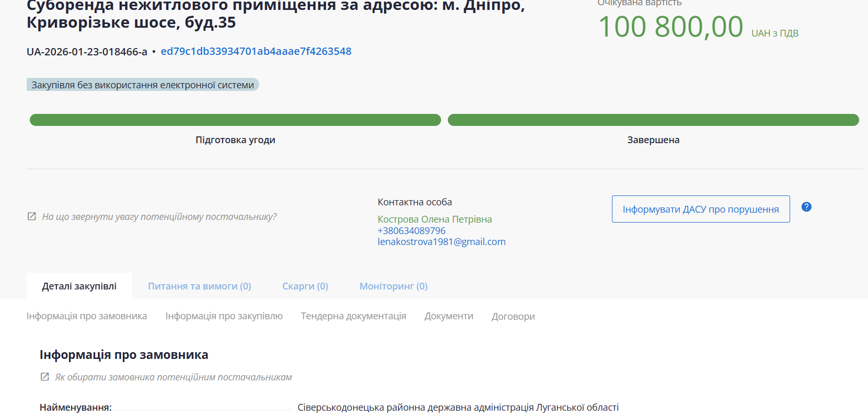The height and width of the screenshot is (418, 868).
Task: Open the 'Моніторинг (0)' tab
Action: point(393,286)
